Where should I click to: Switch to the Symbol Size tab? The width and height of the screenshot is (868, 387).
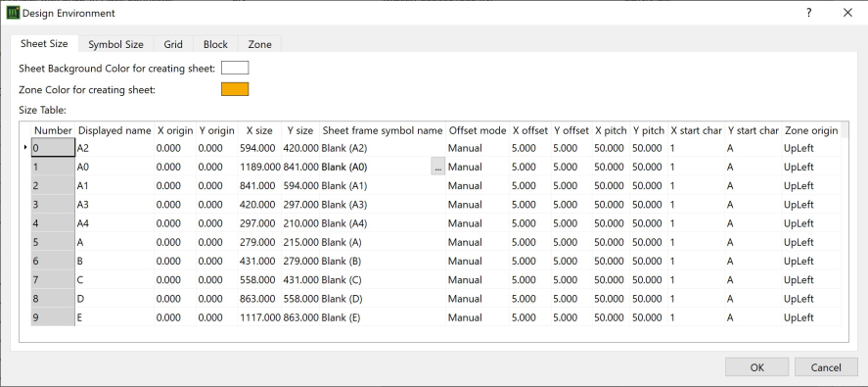click(x=115, y=44)
